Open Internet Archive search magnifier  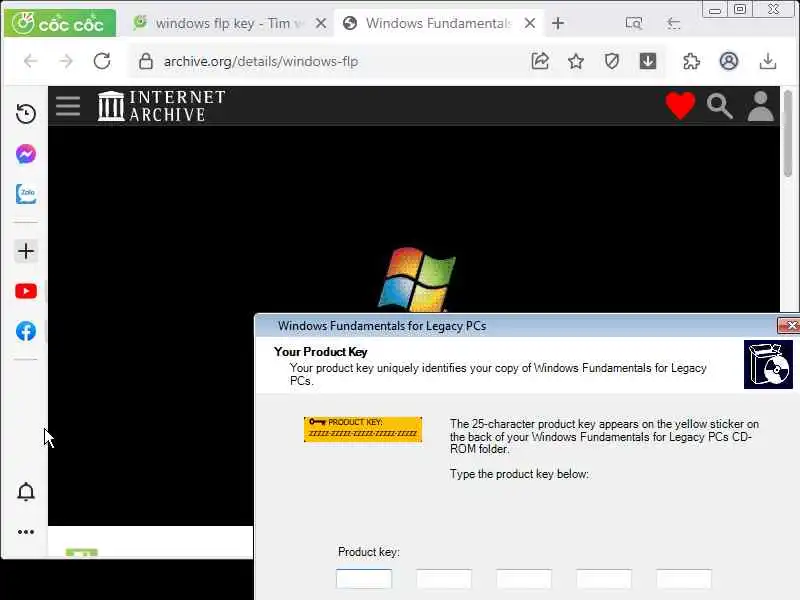point(720,106)
